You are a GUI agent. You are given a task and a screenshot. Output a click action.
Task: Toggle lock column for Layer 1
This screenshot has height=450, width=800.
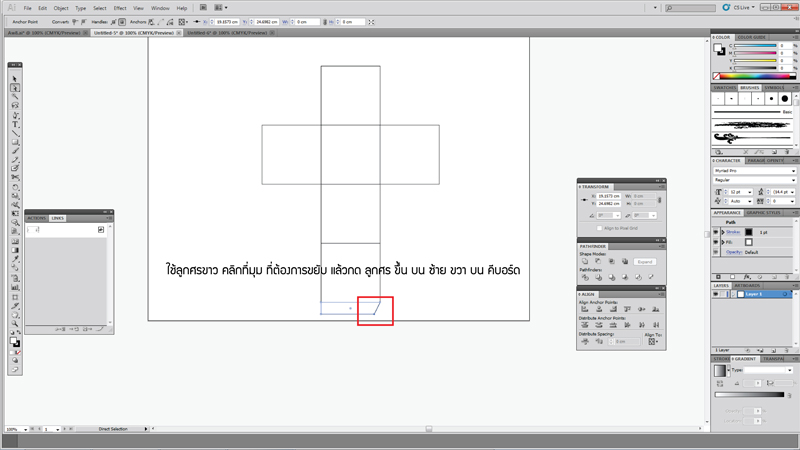coord(724,294)
